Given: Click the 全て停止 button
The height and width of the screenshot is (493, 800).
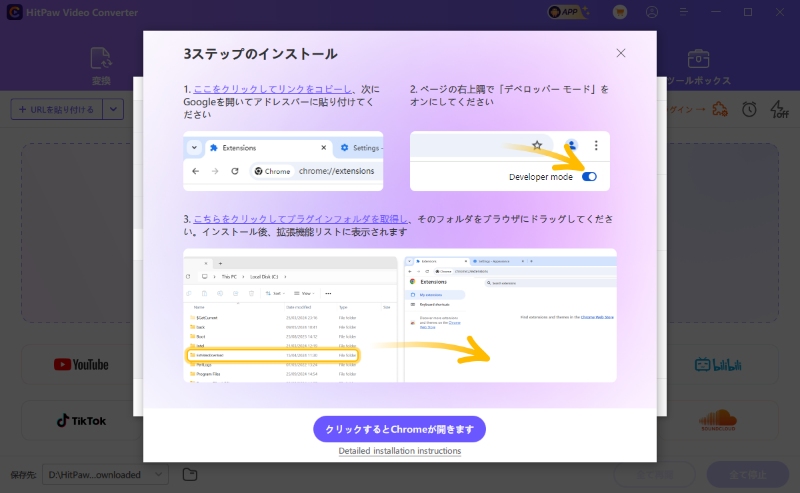Looking at the screenshot, I should point(747,475).
